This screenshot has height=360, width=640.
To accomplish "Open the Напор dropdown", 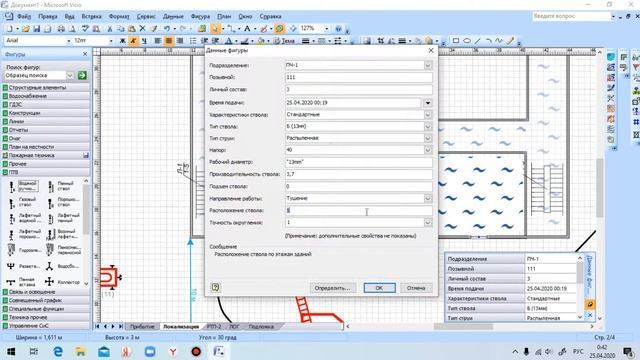I will [428, 150].
